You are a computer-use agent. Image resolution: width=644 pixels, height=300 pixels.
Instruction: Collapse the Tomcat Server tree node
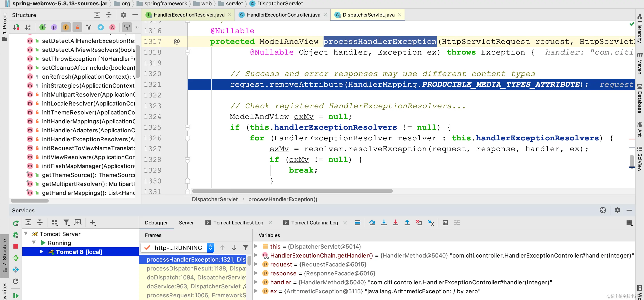pyautogui.click(x=26, y=234)
